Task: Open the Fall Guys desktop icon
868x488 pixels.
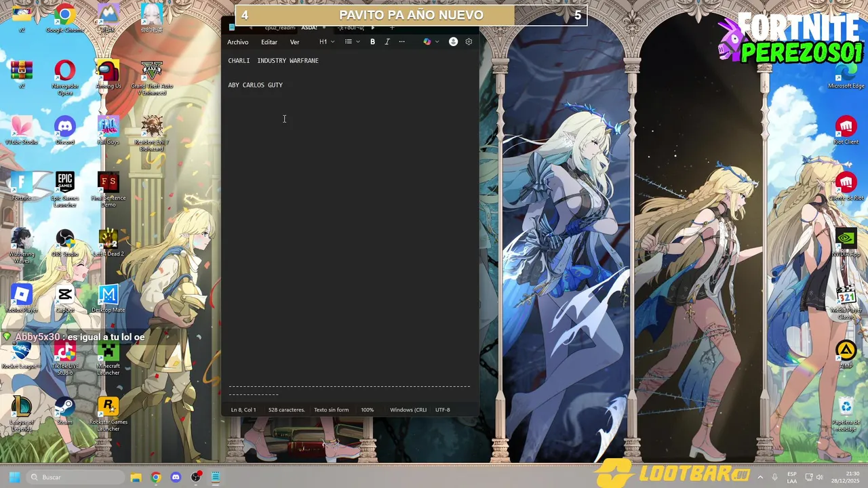Action: [x=108, y=130]
